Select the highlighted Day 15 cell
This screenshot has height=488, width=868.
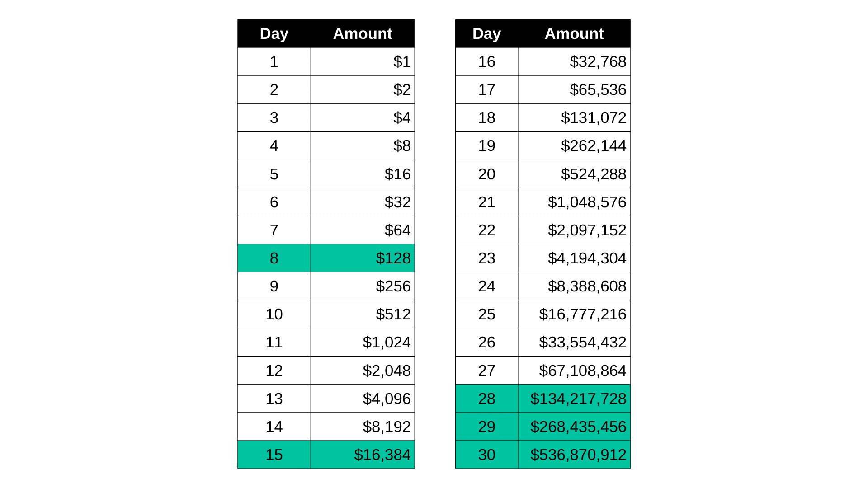coord(274,455)
